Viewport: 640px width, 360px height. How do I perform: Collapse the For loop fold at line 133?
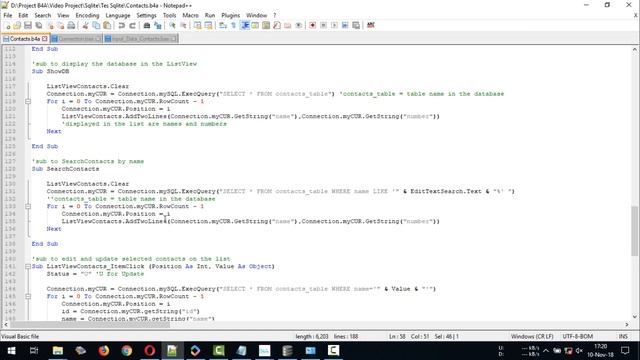pos(28,206)
